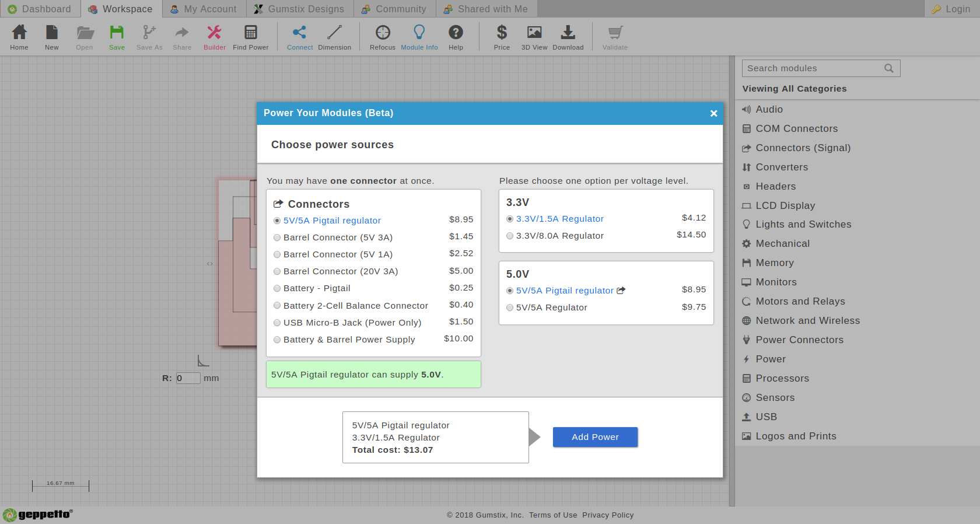Switch to the Workspace tab
The image size is (980, 524).
click(121, 9)
